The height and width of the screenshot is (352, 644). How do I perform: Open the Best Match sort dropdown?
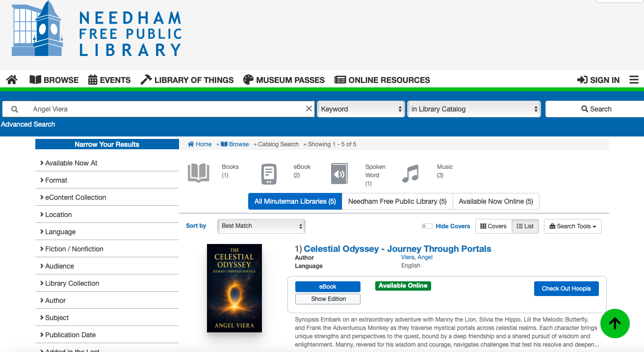[x=261, y=226]
